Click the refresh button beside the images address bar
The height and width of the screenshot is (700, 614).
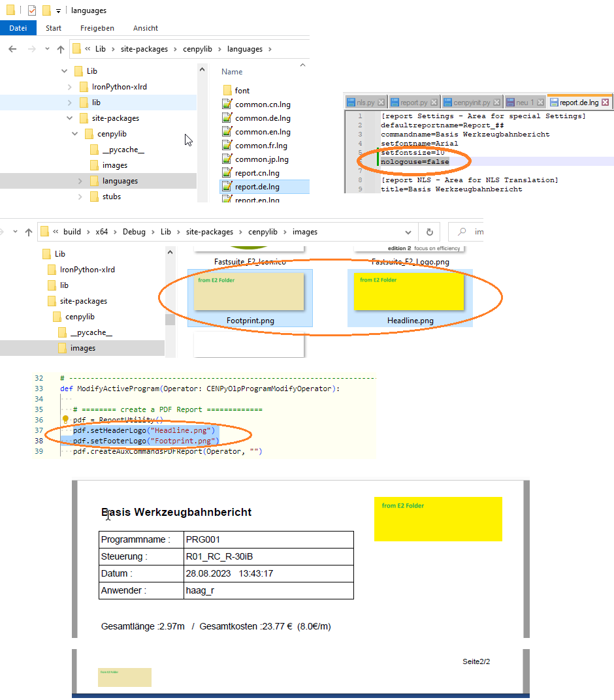(429, 232)
